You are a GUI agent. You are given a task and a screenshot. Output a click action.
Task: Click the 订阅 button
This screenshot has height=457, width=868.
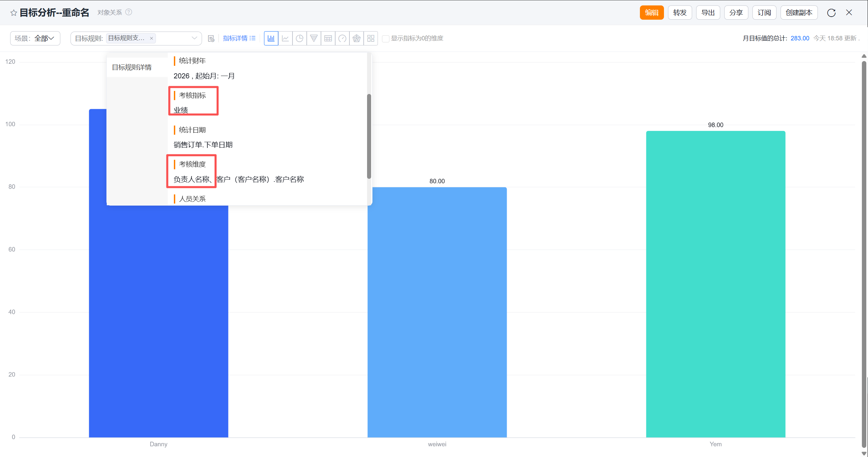764,13
